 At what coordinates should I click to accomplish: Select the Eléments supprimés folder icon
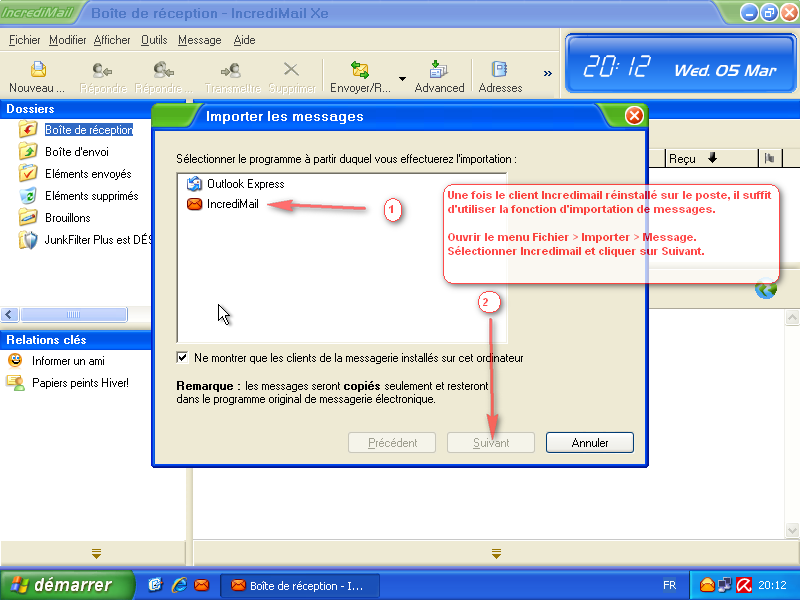click(28, 195)
